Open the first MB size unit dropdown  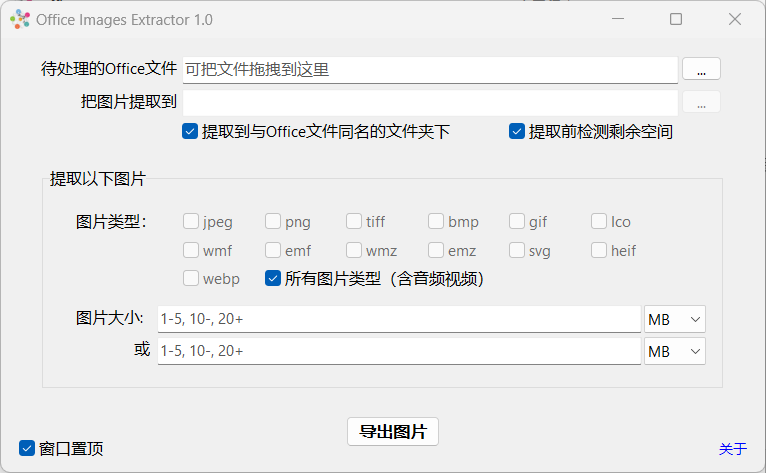point(675,320)
